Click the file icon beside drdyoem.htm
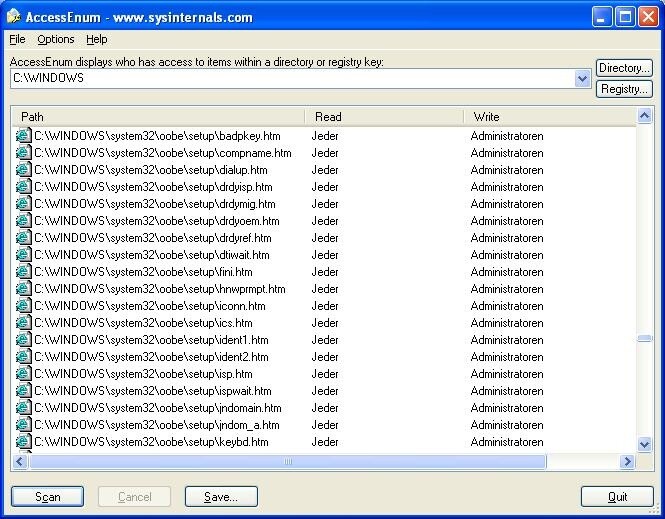Viewport: 665px width, 519px height. pyautogui.click(x=24, y=220)
